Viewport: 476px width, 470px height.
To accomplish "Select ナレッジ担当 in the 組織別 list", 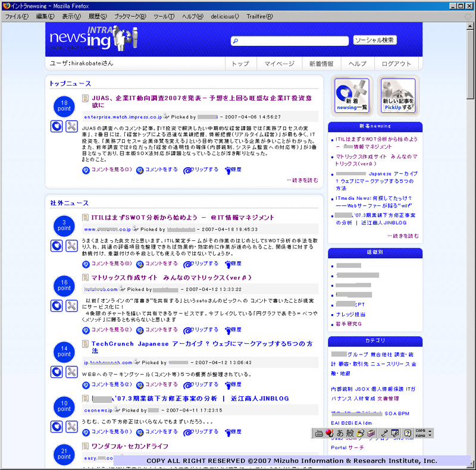I will (350, 314).
